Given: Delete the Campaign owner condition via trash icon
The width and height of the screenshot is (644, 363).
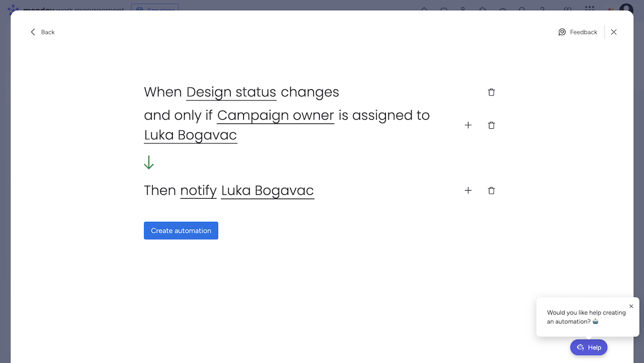Looking at the screenshot, I should (x=491, y=125).
